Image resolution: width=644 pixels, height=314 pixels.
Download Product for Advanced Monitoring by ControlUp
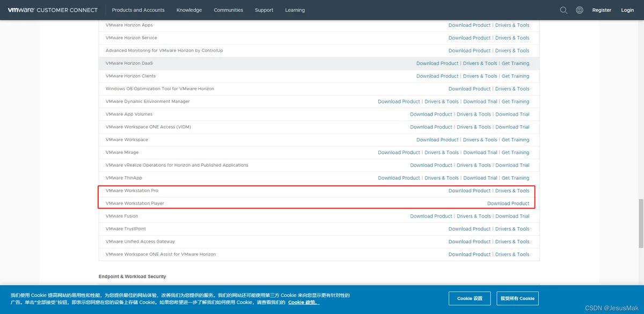470,51
